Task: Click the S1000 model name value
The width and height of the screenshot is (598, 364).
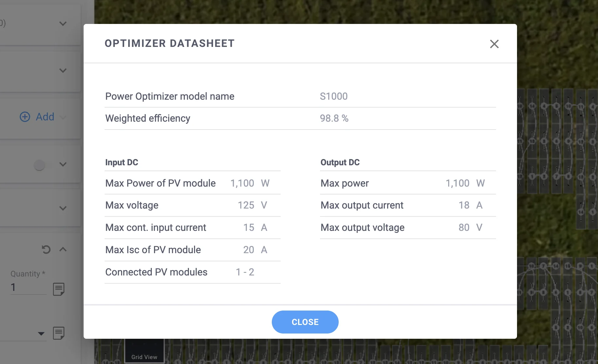Action: [x=334, y=96]
